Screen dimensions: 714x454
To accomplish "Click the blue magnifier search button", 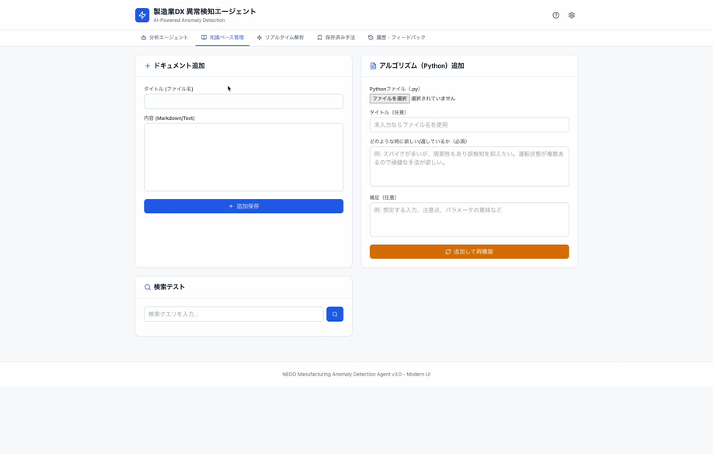I will coord(335,314).
